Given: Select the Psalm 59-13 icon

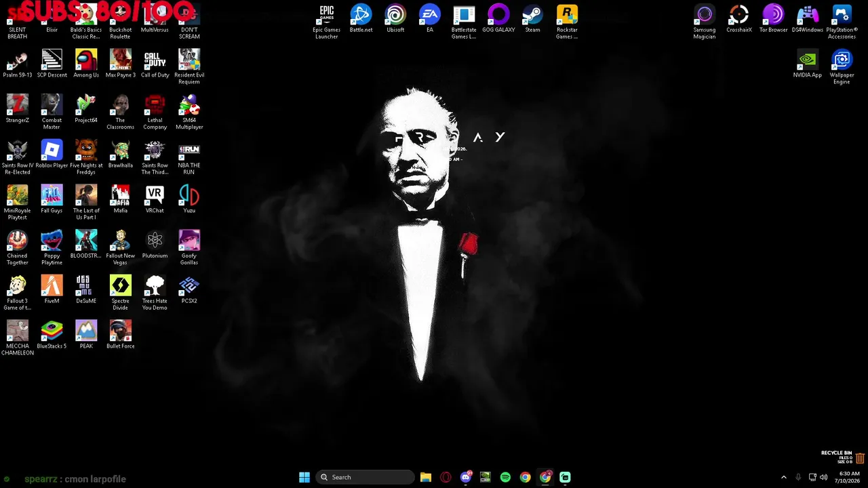Looking at the screenshot, I should pos(18,64).
